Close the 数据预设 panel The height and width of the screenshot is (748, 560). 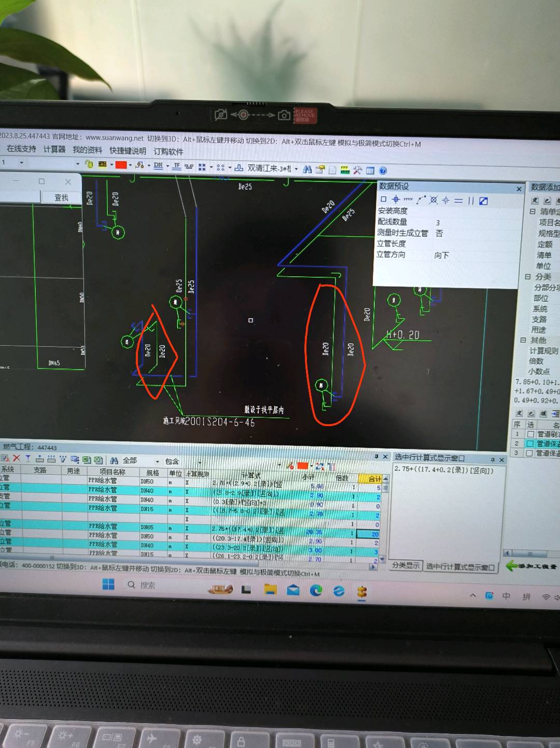click(x=519, y=189)
